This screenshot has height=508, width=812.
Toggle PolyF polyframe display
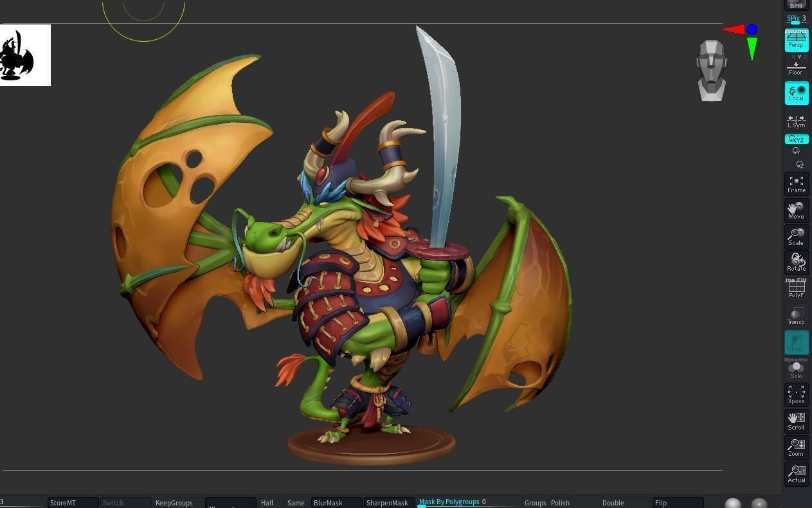pos(796,289)
